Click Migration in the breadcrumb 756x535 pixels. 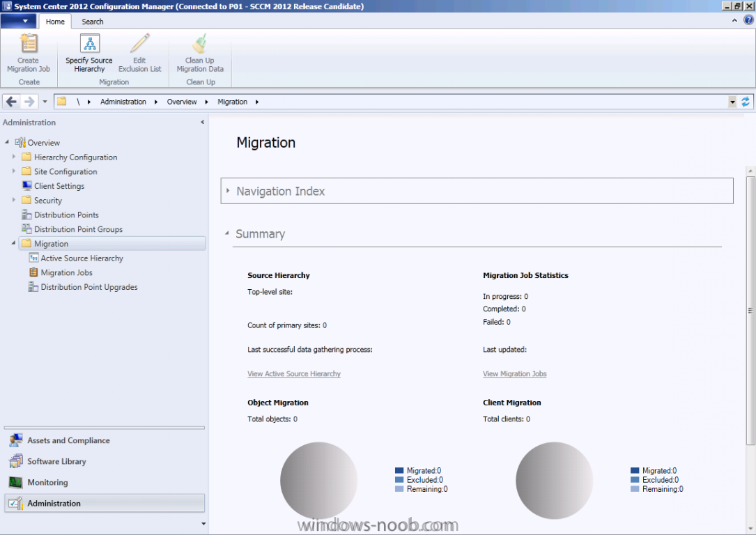(x=233, y=102)
